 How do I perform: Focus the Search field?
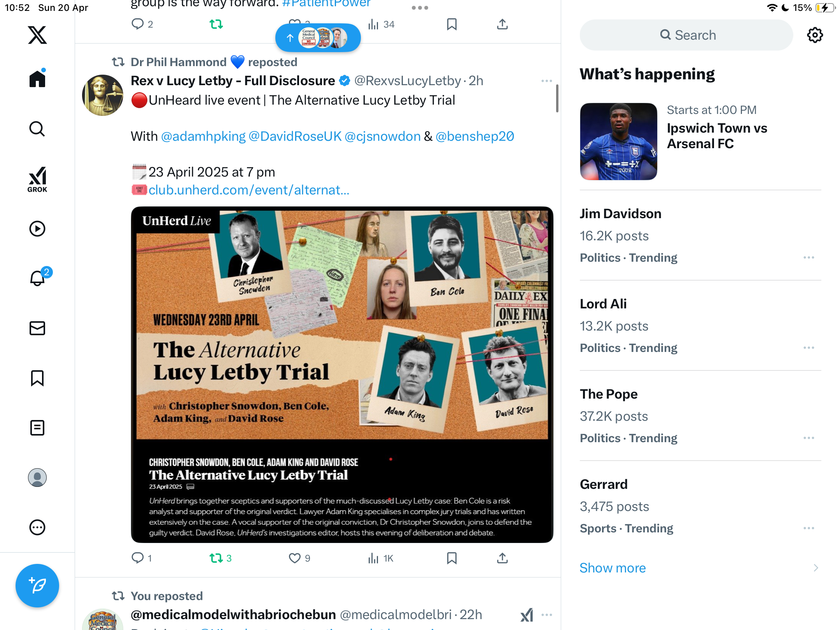point(686,35)
